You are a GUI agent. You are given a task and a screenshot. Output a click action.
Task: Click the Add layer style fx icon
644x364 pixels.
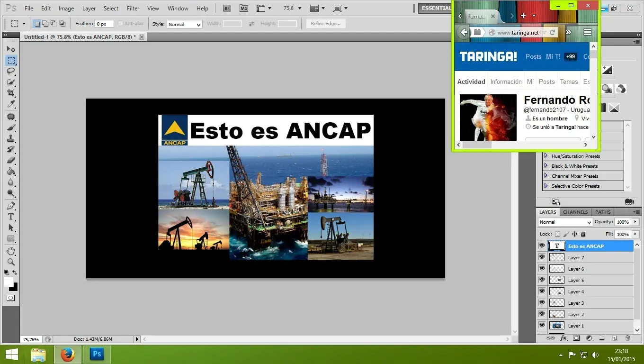563,338
